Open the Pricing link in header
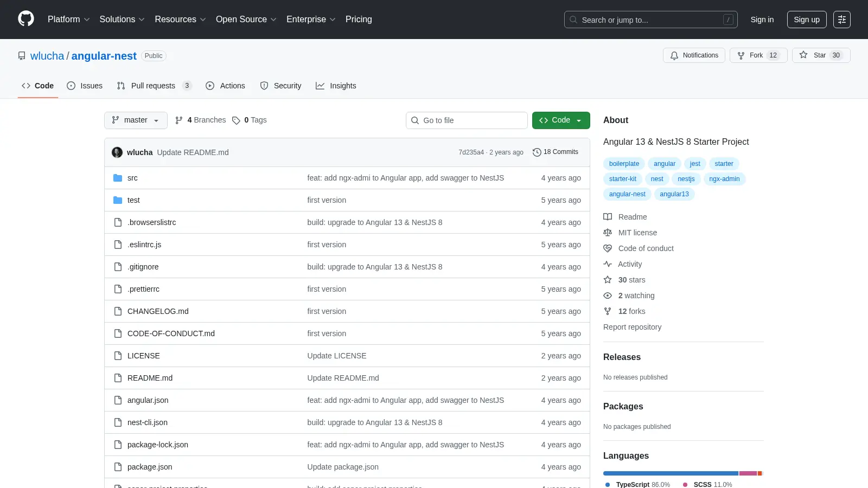Viewport: 868px width, 488px height. 359,19
